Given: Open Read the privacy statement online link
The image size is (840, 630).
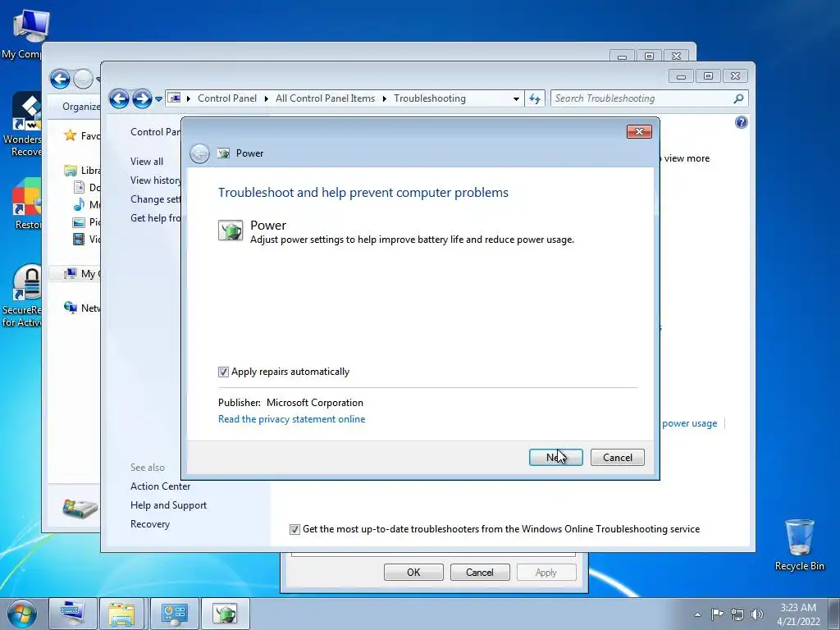Looking at the screenshot, I should [x=291, y=419].
